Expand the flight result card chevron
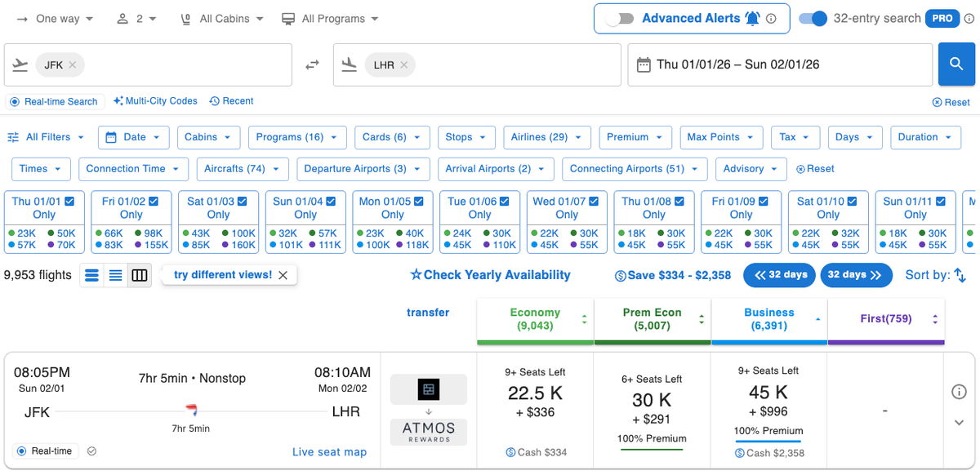The width and height of the screenshot is (980, 475). click(x=959, y=423)
